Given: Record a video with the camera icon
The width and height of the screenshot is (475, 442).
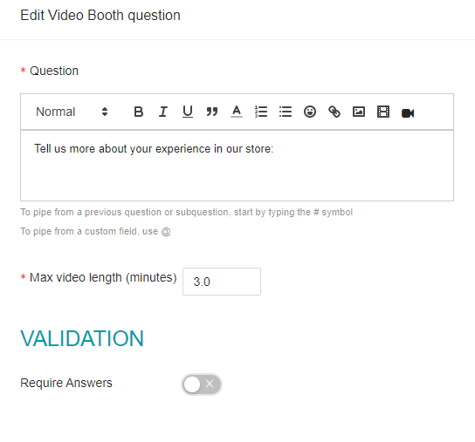Looking at the screenshot, I should pos(408,113).
